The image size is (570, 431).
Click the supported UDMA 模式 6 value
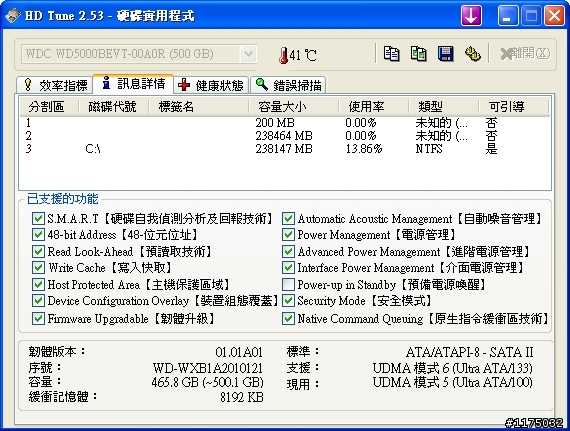(x=453, y=368)
